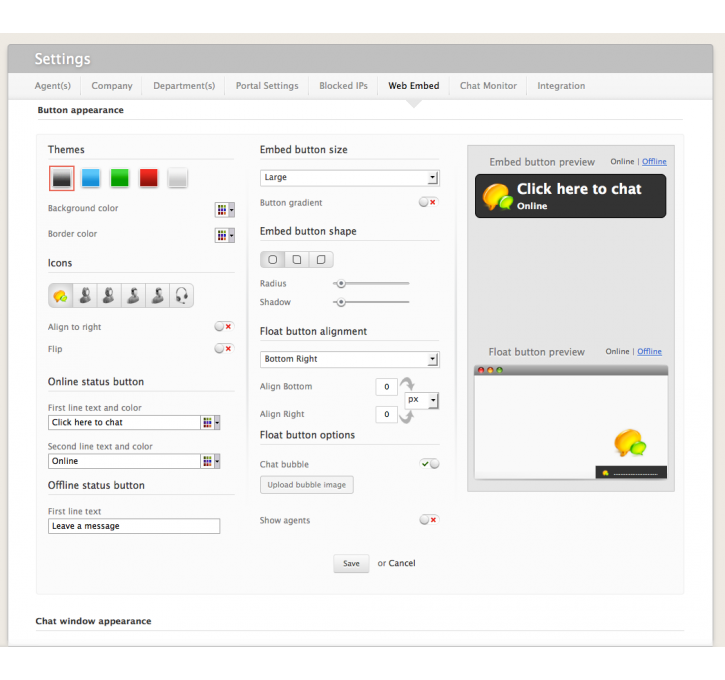Click the Chat window appearance heading

click(93, 621)
